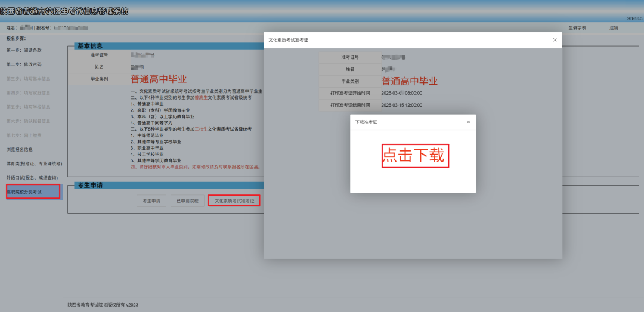Viewport: 644px width, 312px height.
Task: Open 高职院校分类考试 in sidebar
Action: (x=33, y=191)
